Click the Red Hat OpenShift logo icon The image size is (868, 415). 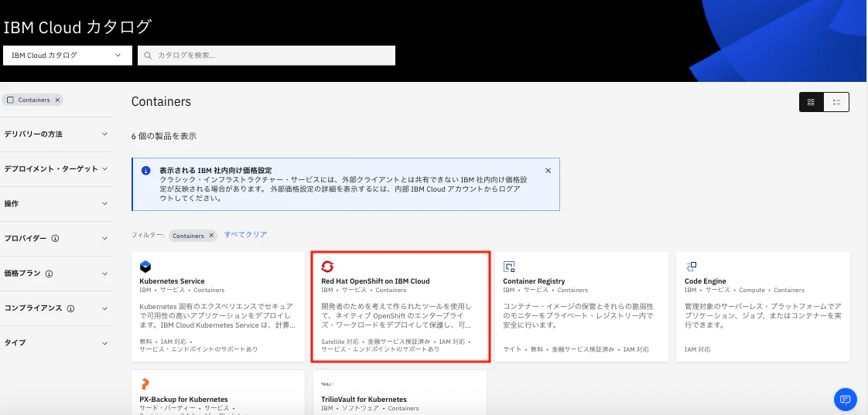coord(327,267)
